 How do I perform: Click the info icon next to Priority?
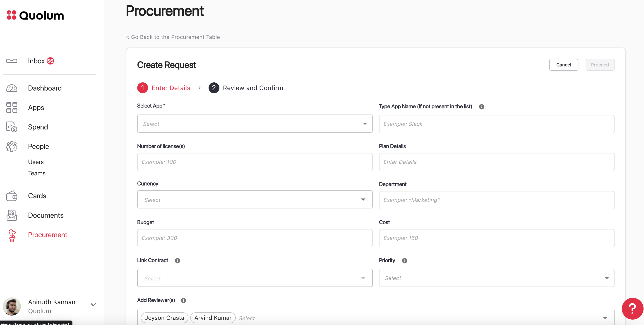coord(404,261)
